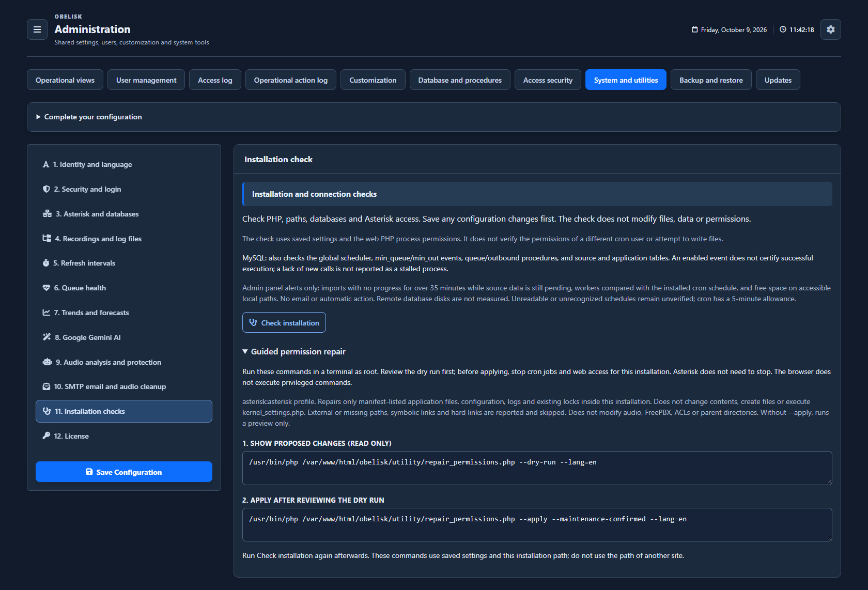This screenshot has height=590, width=868.
Task: Click the stethoscope icon for Installation checks
Action: [47, 411]
